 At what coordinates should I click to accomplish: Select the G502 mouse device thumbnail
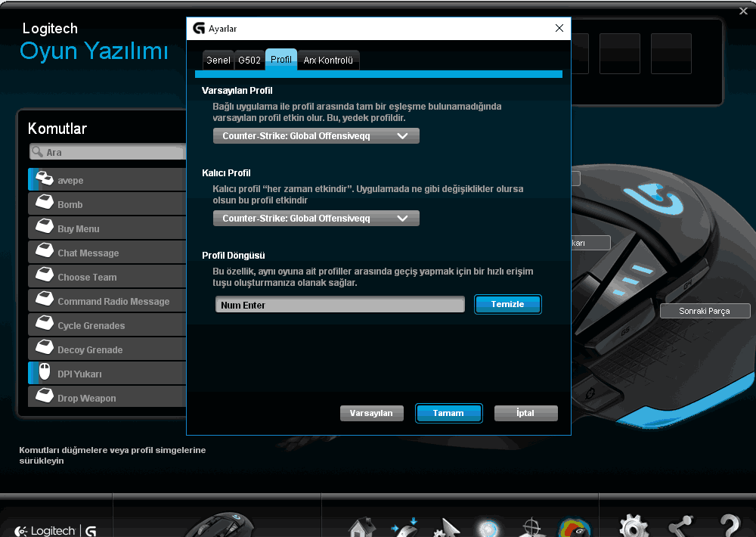pyautogui.click(x=219, y=526)
